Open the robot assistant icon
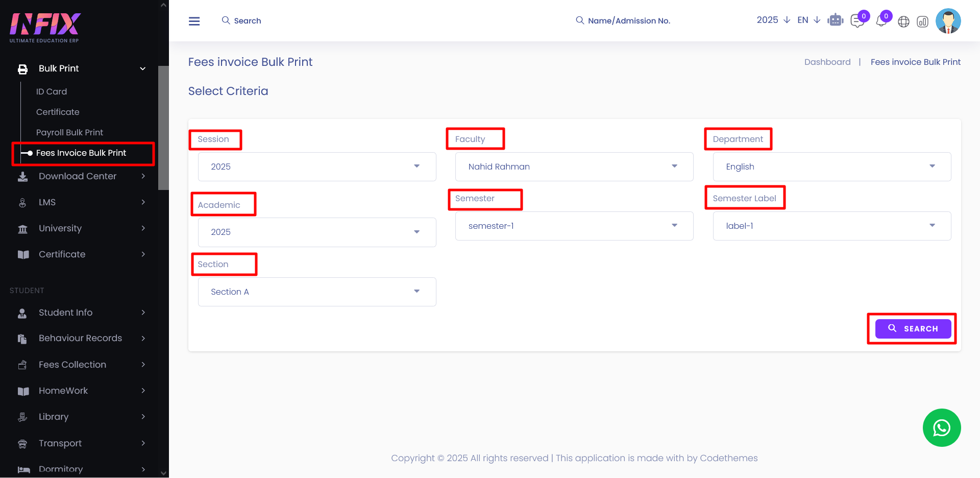The image size is (980, 478). 836,20
